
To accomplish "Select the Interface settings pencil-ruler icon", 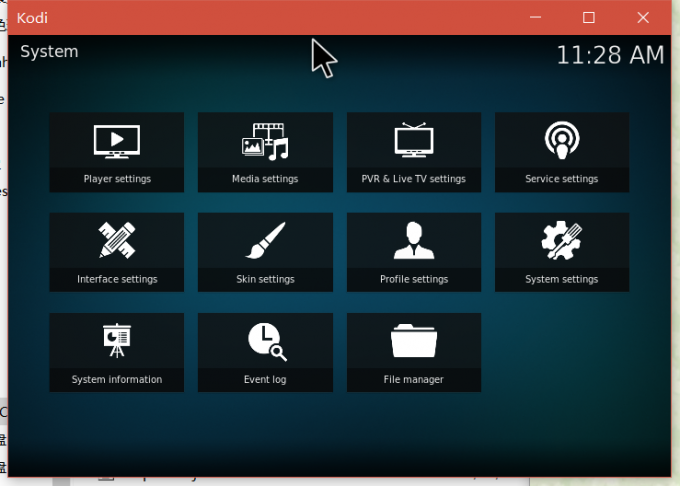I will point(116,241).
